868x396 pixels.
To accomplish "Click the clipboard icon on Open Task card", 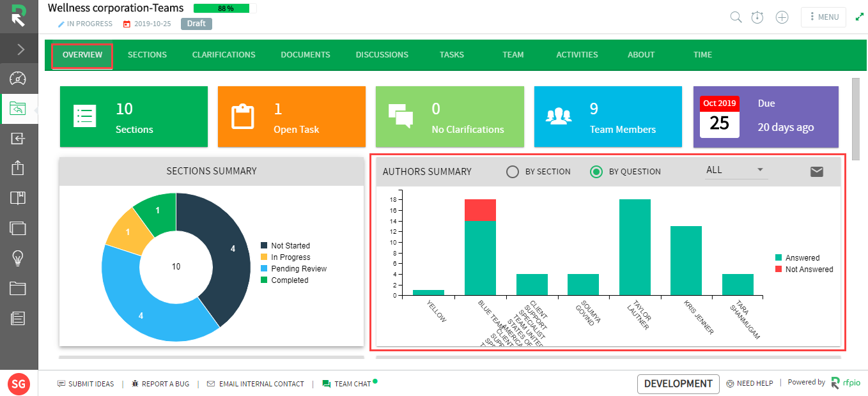I will point(243,116).
